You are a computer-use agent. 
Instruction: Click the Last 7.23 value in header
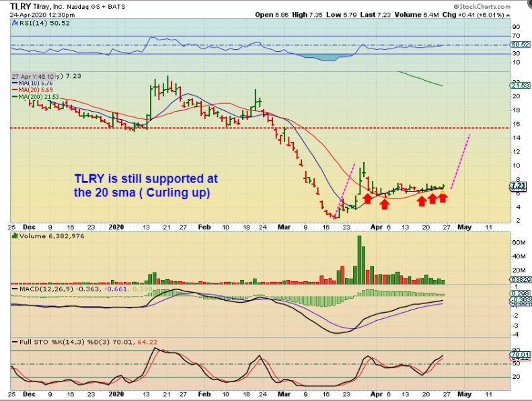375,15
